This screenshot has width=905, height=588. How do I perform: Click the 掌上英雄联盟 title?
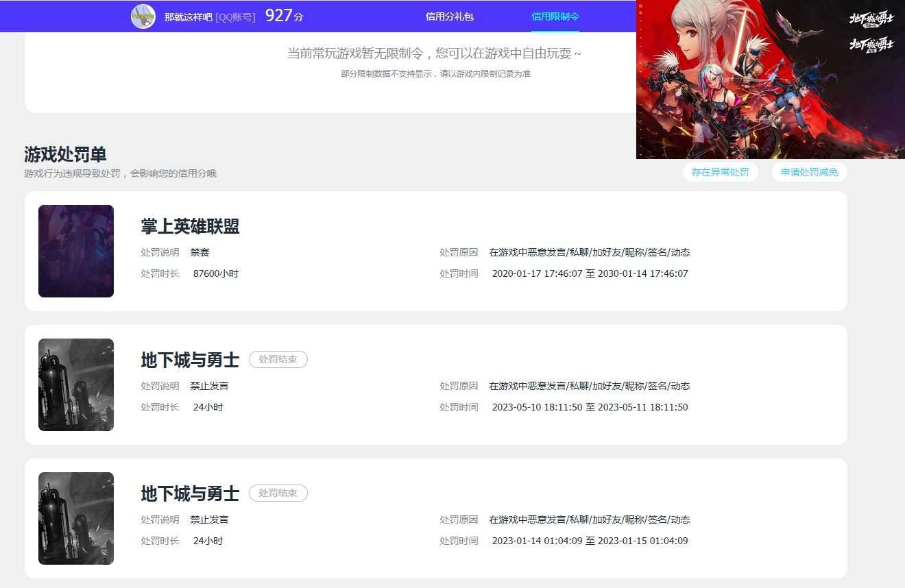(x=190, y=226)
